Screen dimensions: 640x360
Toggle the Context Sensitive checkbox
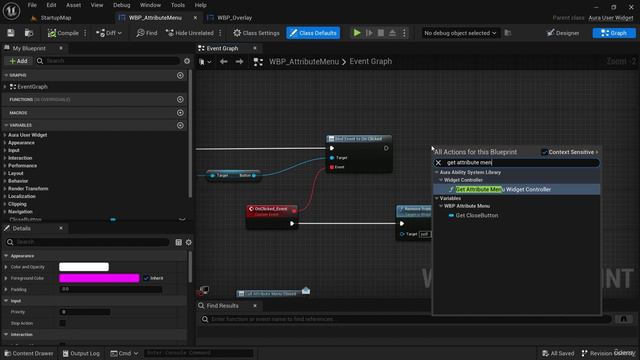544,152
